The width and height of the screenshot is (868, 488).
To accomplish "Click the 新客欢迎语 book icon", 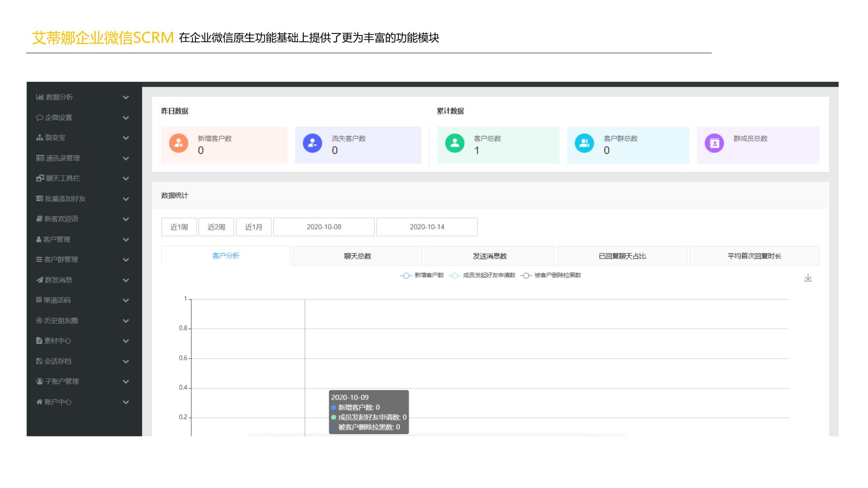I will [39, 219].
